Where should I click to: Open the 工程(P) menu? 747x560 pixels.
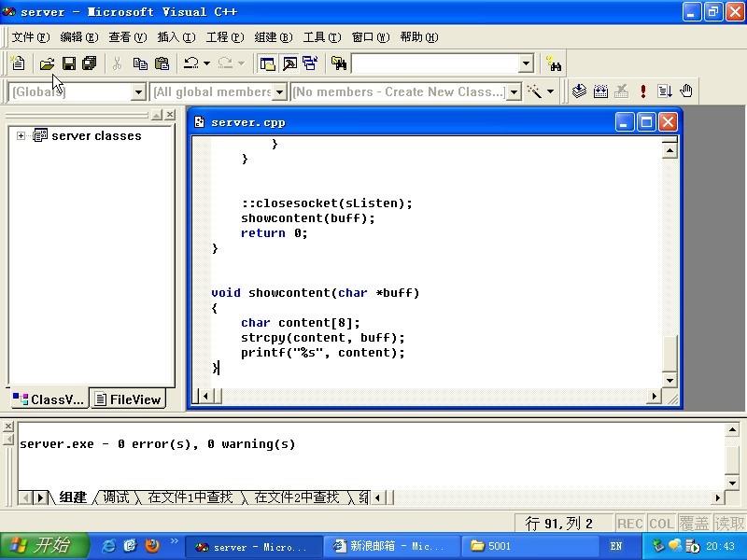click(x=225, y=37)
